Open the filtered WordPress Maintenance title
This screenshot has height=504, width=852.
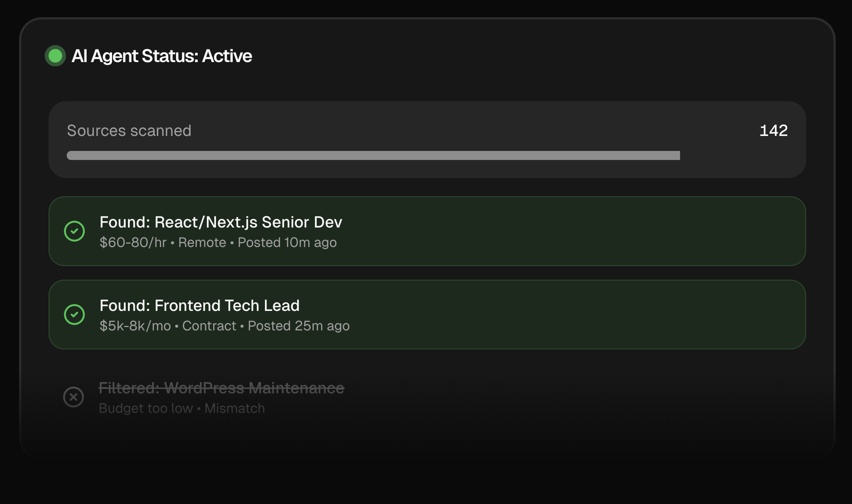coord(221,388)
